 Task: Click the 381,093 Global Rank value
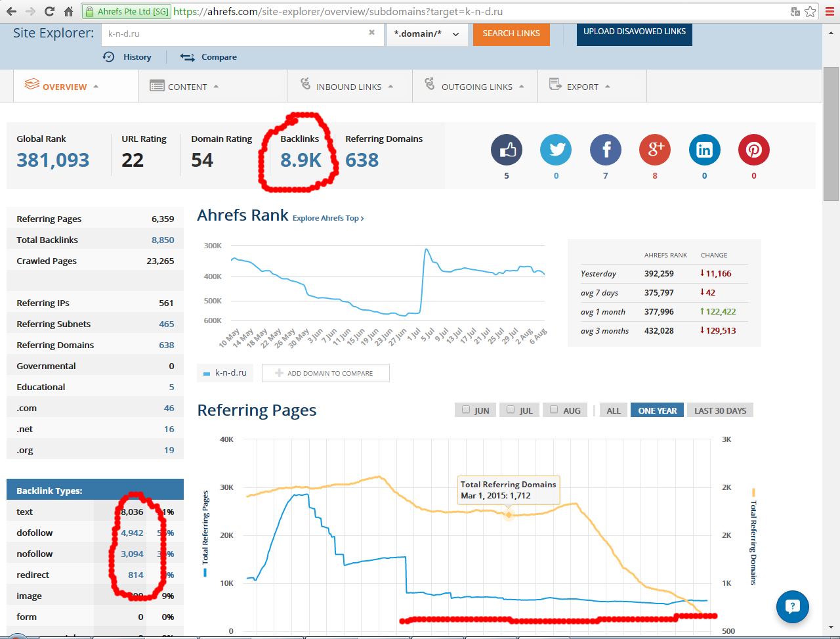pyautogui.click(x=53, y=160)
